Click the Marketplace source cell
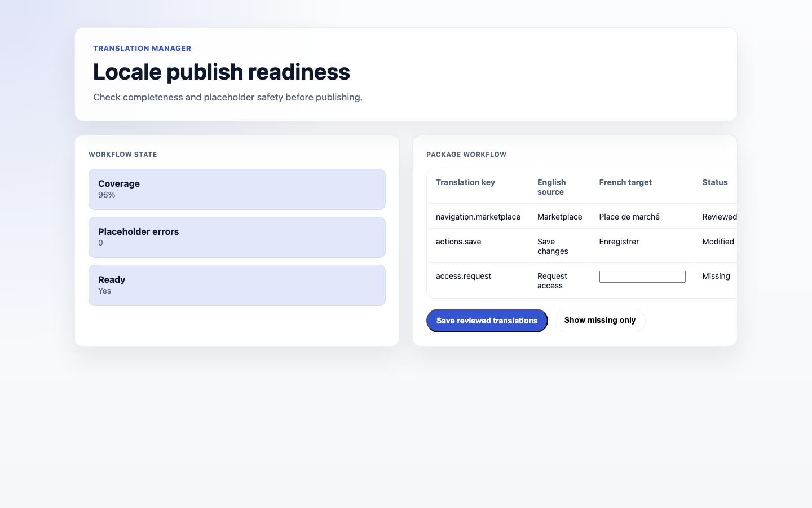Image resolution: width=812 pixels, height=508 pixels. pyautogui.click(x=560, y=217)
